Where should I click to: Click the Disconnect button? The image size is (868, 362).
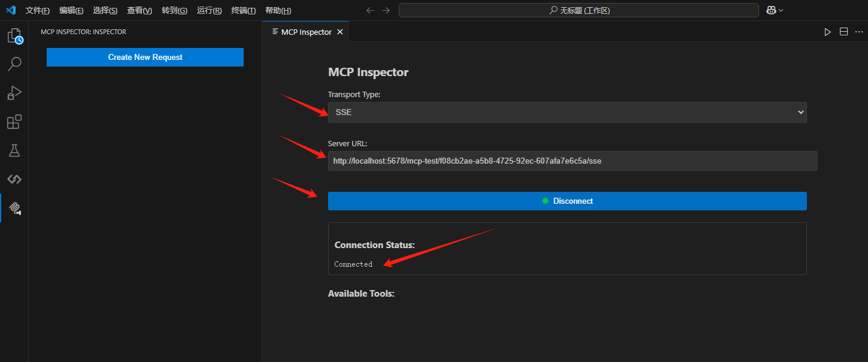pos(567,201)
